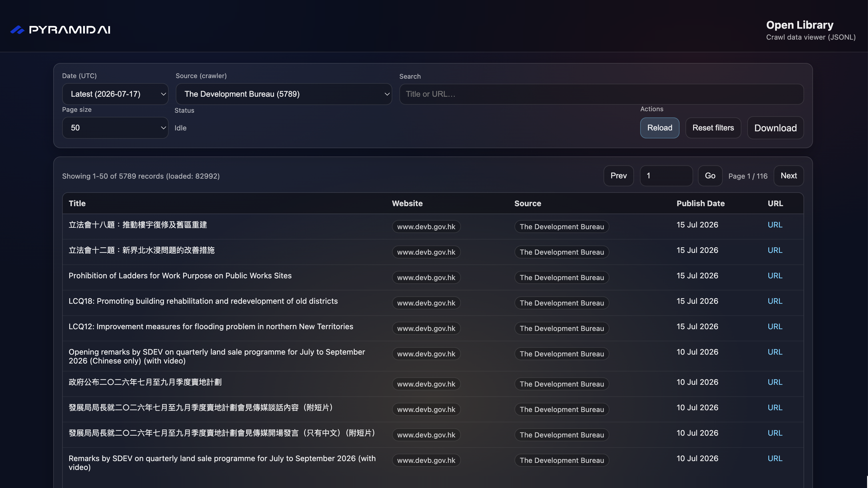Open URL link for Prohibition of Ladders row

pos(775,275)
